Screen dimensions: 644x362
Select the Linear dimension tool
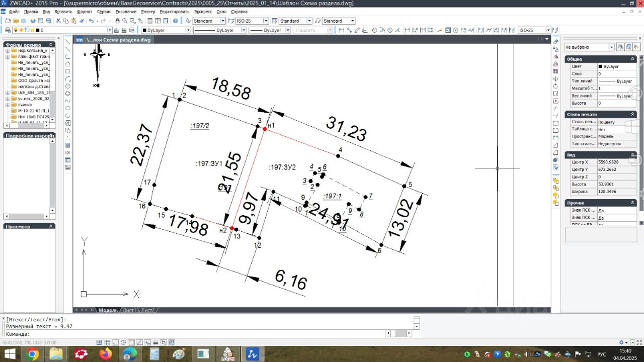[342, 30]
